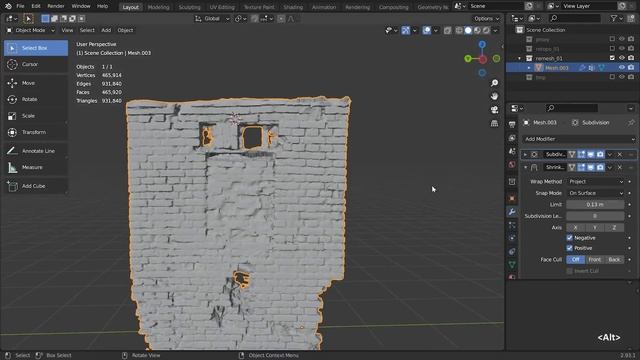Open the Options dropdown in viewport header

coord(486,19)
